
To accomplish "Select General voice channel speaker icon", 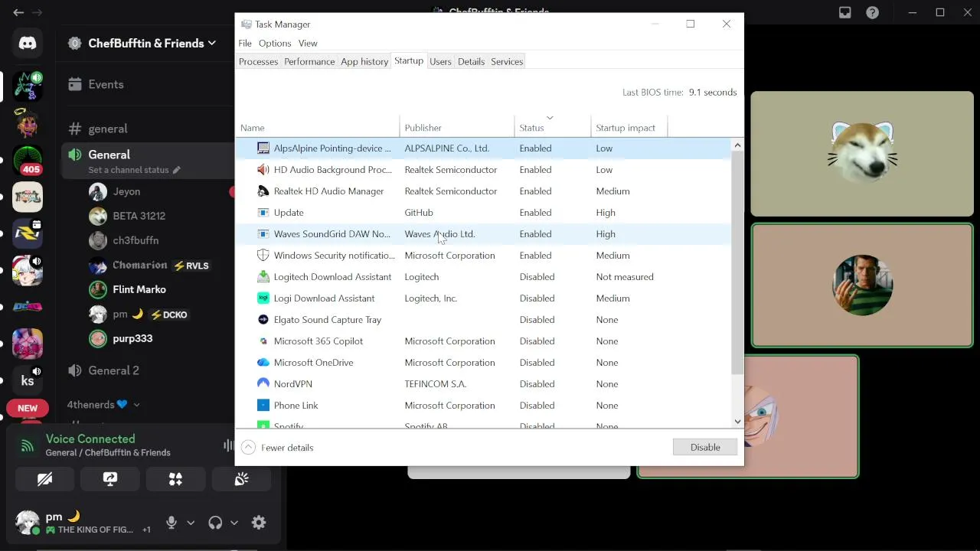I will click(75, 155).
